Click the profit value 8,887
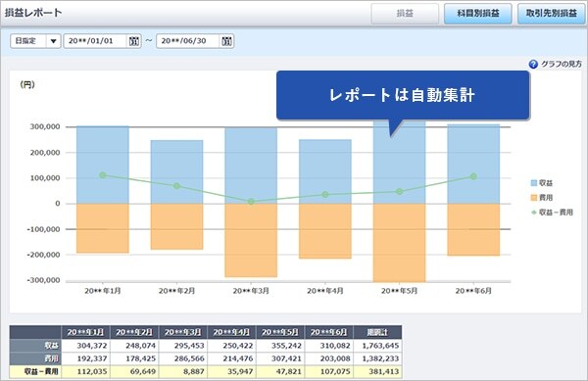The width and height of the screenshot is (588, 381). [x=194, y=371]
